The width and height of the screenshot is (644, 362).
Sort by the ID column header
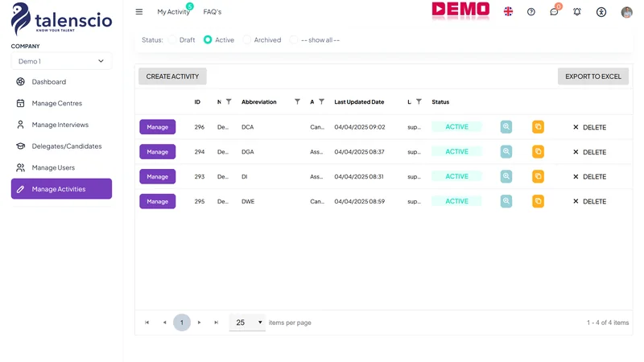click(x=197, y=102)
